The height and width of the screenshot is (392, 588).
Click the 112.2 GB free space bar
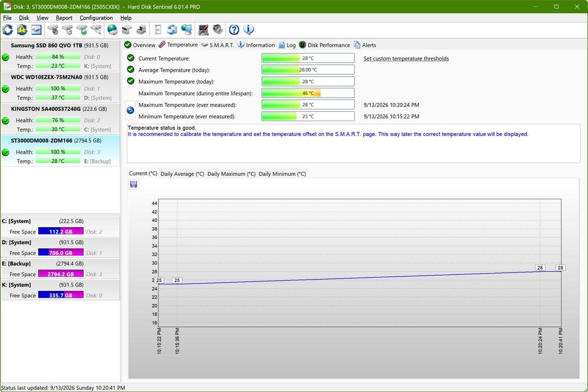[x=61, y=232]
